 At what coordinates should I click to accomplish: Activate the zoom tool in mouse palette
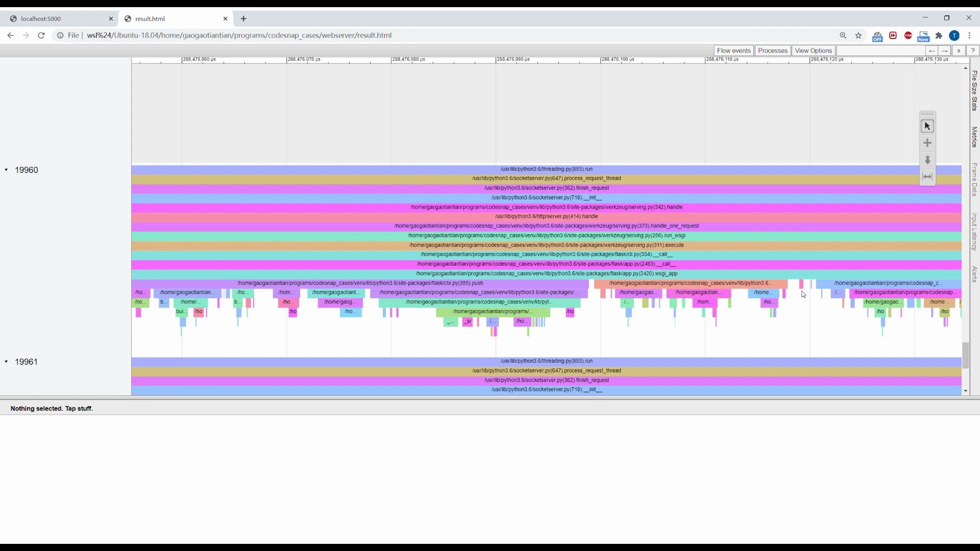click(927, 160)
